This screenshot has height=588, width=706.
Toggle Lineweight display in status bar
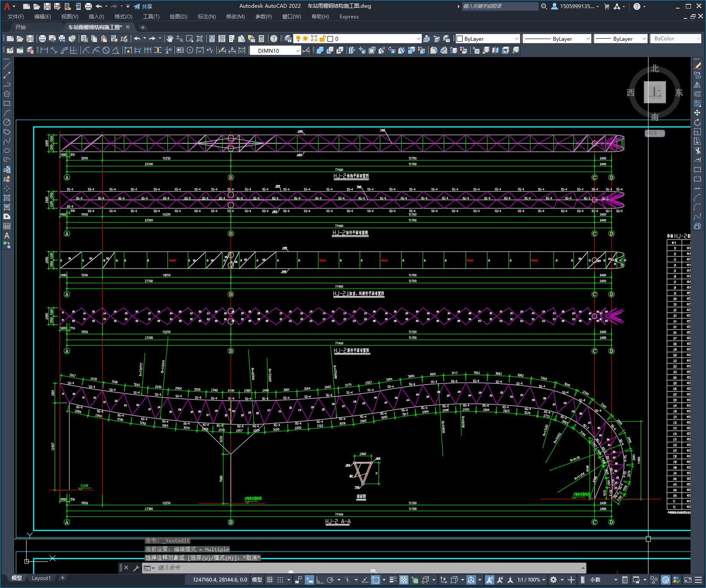[x=393, y=580]
